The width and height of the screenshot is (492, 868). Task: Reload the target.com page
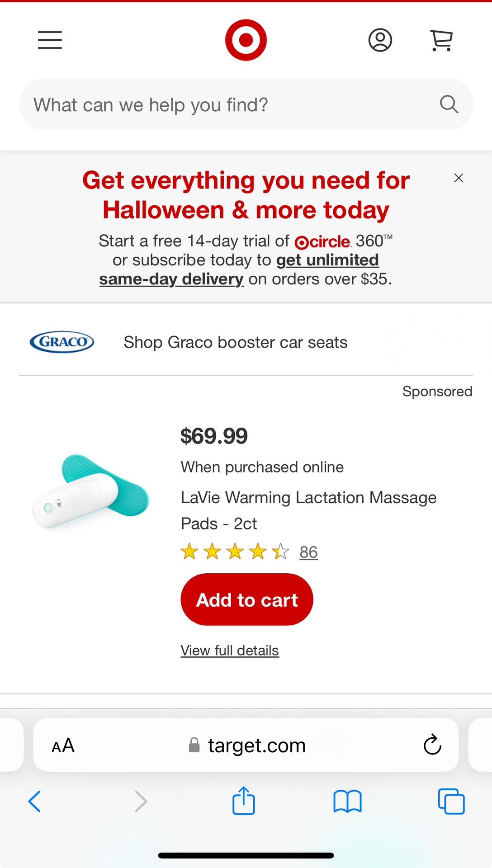(x=432, y=745)
